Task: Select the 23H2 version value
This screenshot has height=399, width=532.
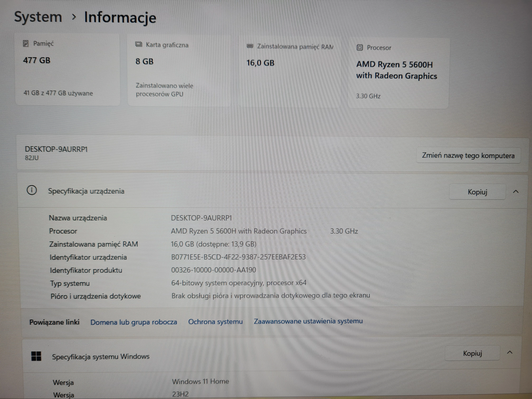Action: (x=180, y=394)
